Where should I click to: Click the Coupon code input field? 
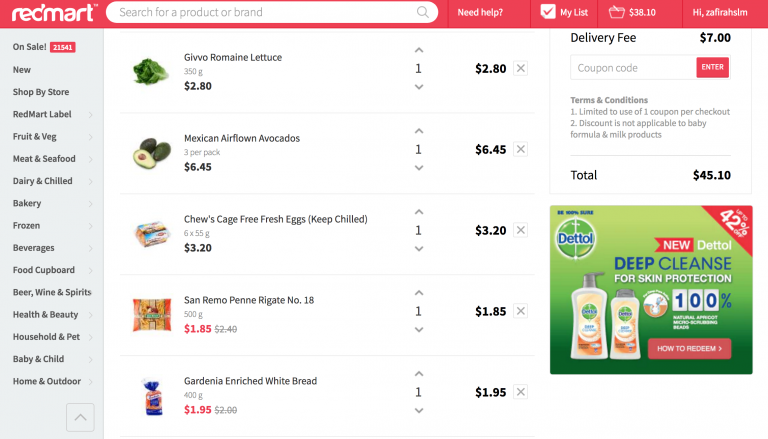(x=633, y=68)
